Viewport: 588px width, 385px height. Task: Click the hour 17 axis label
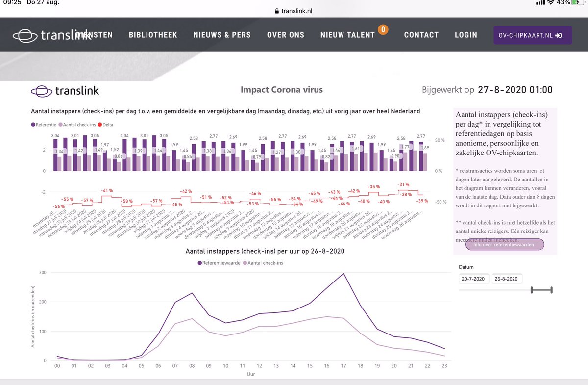343,366
